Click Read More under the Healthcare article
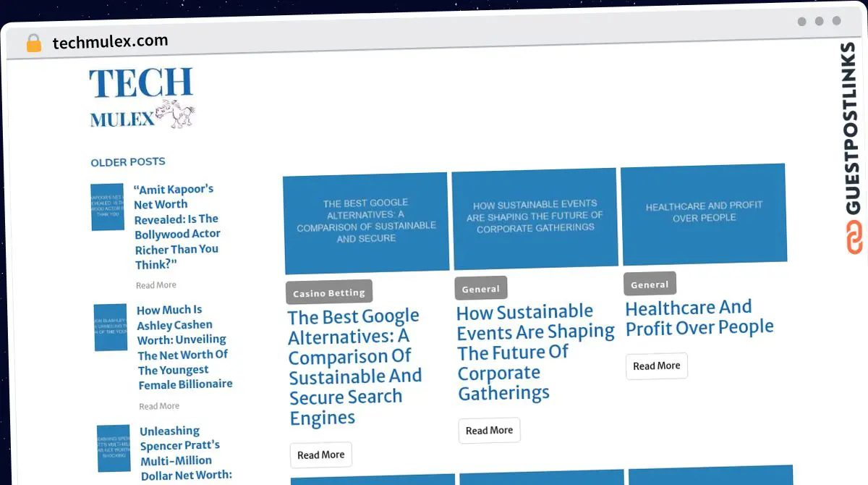Image resolution: width=868 pixels, height=485 pixels. (656, 366)
